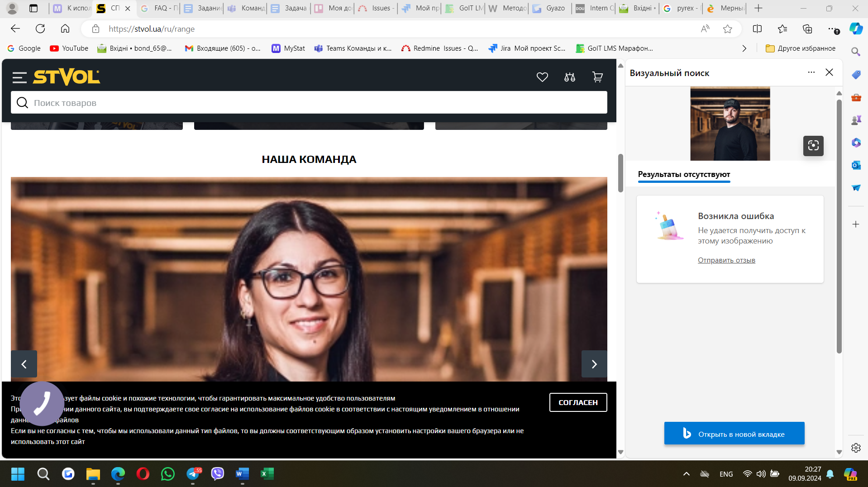Screen dimensions: 868x487
Task: Open the product comparison scales icon
Action: coord(570,77)
